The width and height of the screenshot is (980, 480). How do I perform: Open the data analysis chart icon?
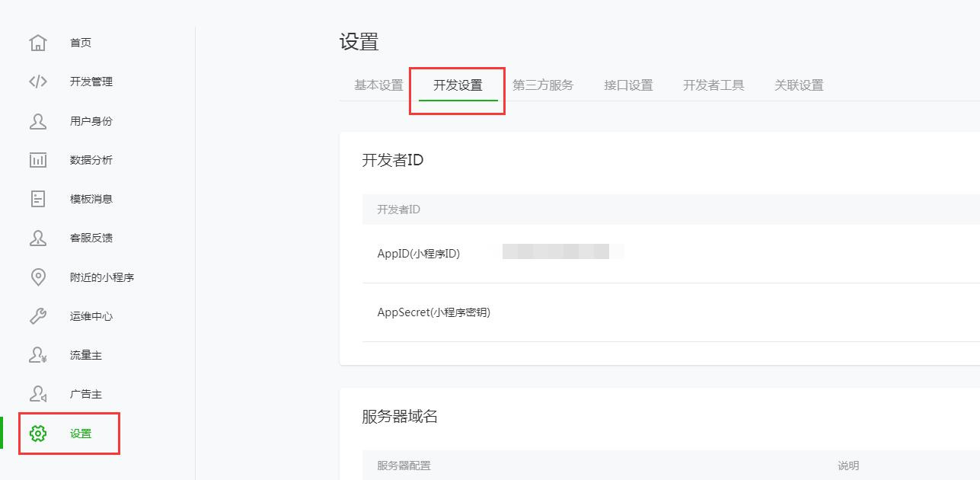pyautogui.click(x=37, y=160)
